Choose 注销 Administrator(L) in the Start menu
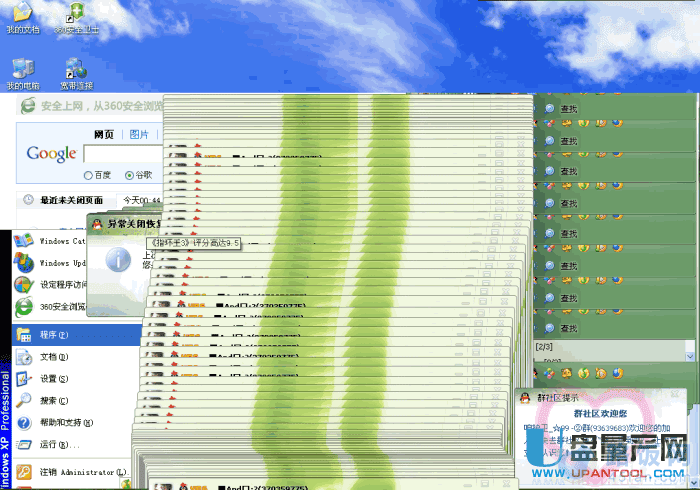700x490 pixels. 71,472
